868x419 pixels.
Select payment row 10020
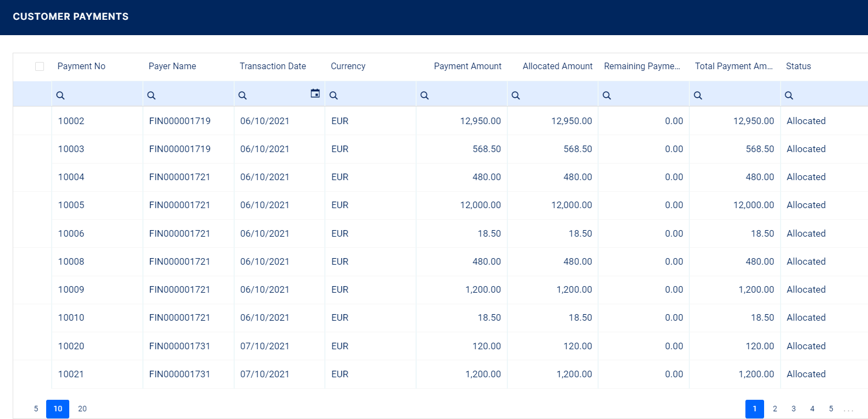tap(71, 347)
